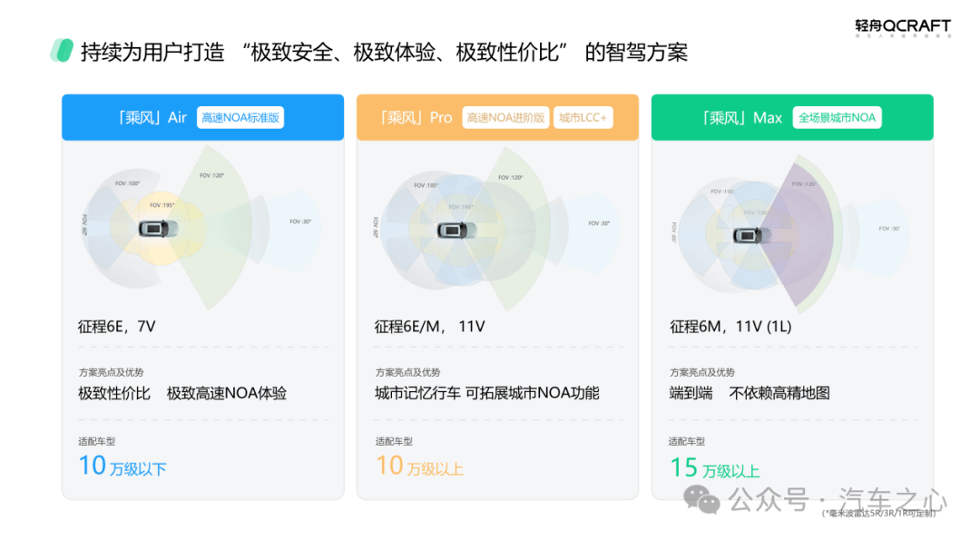Click the FOV:100° label in the Air diagram
This screenshot has height=540, width=980.
click(128, 183)
